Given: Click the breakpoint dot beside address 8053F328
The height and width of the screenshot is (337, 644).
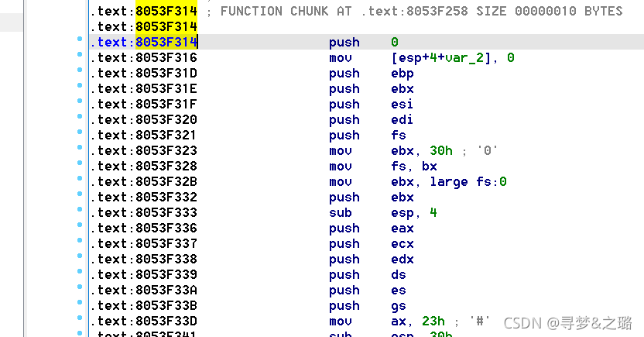Looking at the screenshot, I should pos(80,163).
